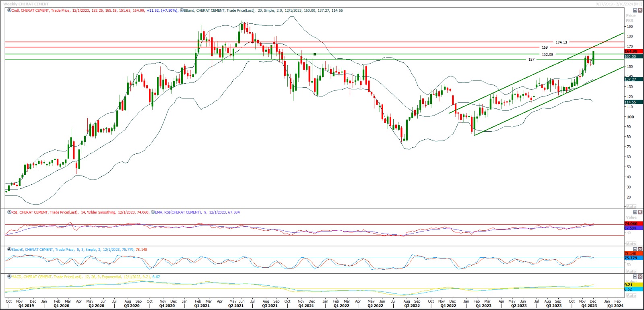
Task: Toggle Auto scale on RSI axis
Action: point(631,244)
